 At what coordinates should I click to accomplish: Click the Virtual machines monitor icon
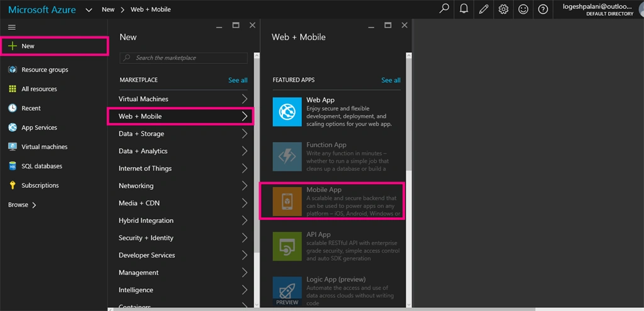tap(13, 147)
